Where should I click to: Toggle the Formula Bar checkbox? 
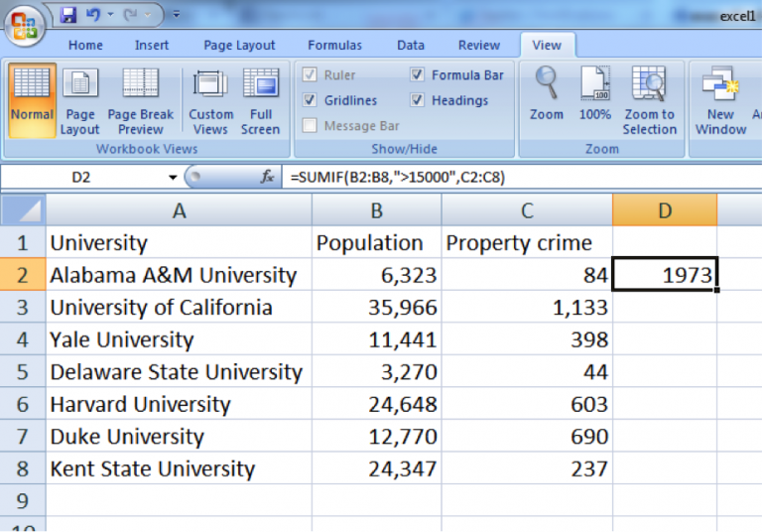[417, 75]
